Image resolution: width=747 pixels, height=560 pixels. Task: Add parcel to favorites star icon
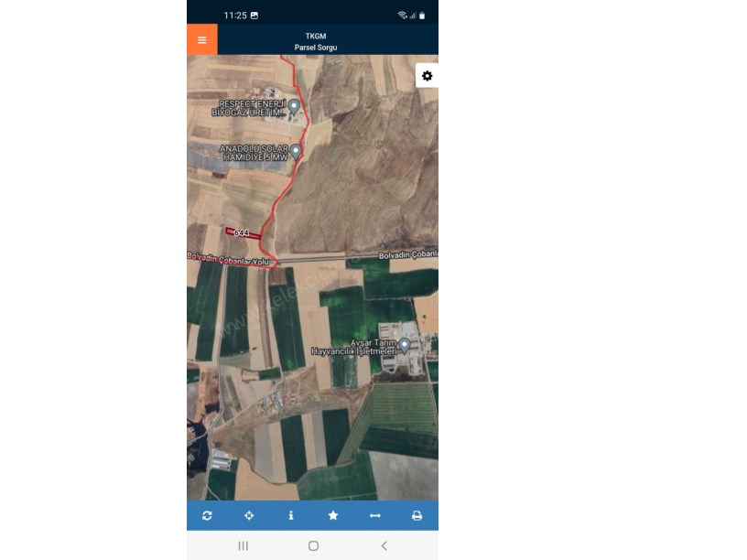click(333, 515)
